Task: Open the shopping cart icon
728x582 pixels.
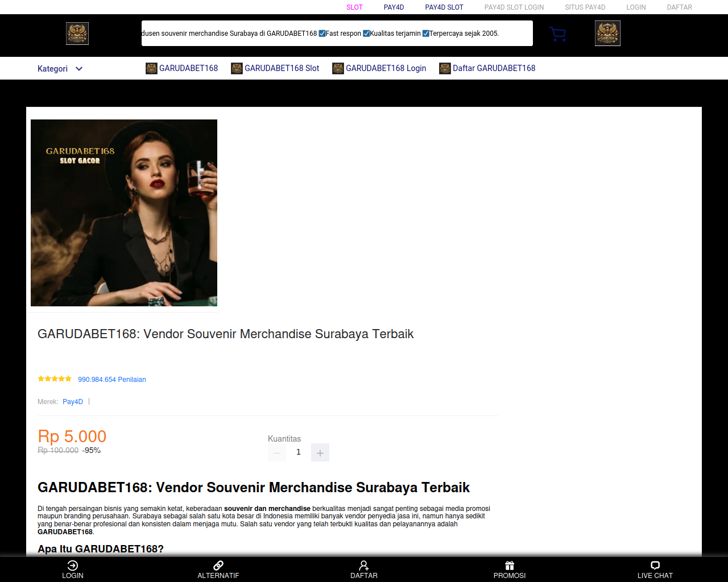Action: click(558, 34)
